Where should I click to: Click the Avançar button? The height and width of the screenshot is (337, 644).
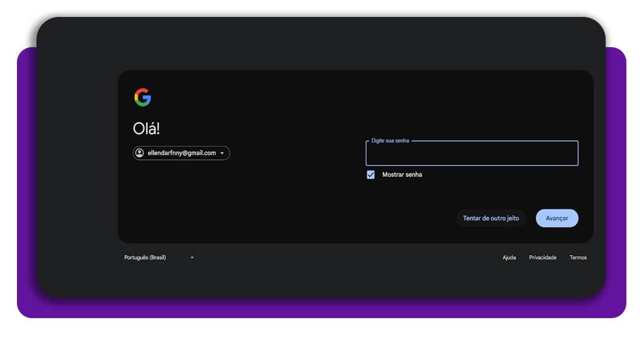557,218
